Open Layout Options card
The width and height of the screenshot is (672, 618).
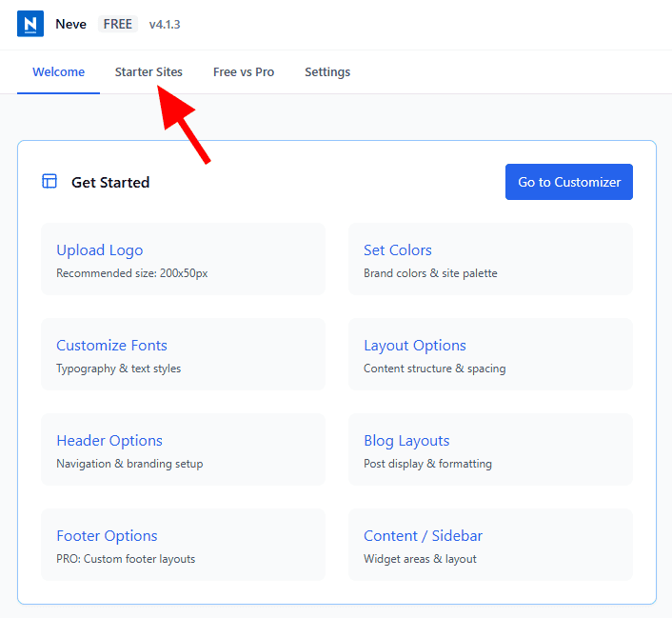pos(490,355)
